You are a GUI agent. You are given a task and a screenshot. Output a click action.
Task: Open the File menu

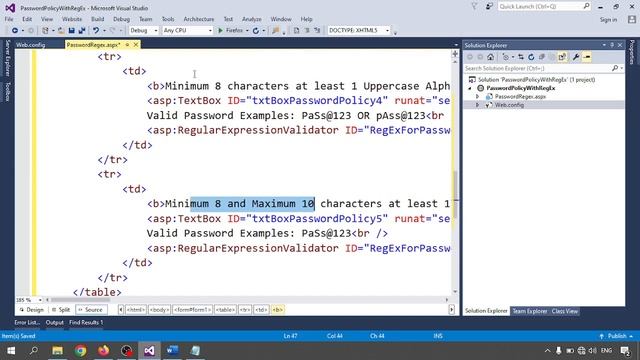9,19
